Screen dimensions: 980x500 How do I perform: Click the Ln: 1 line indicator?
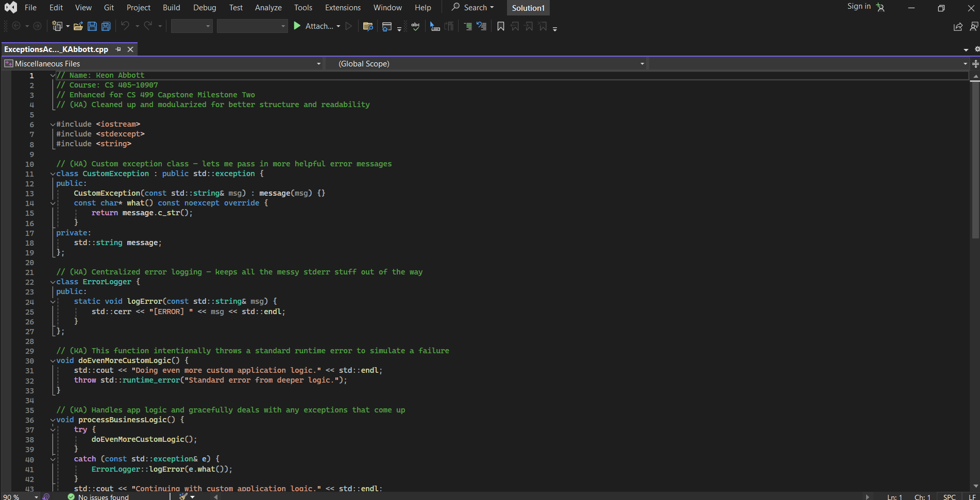pos(895,497)
